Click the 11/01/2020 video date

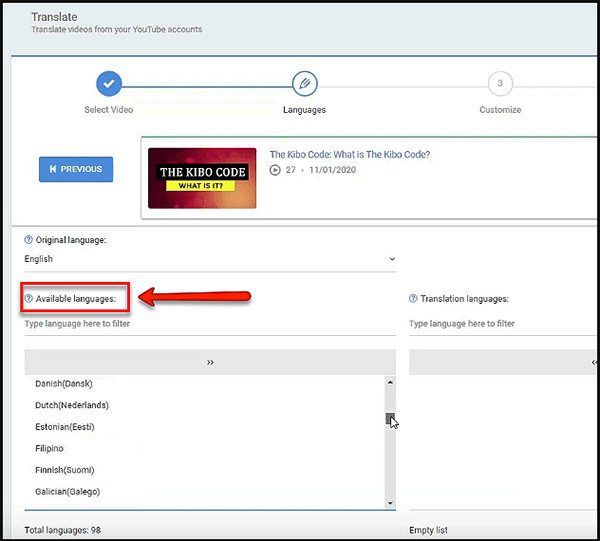(x=333, y=170)
